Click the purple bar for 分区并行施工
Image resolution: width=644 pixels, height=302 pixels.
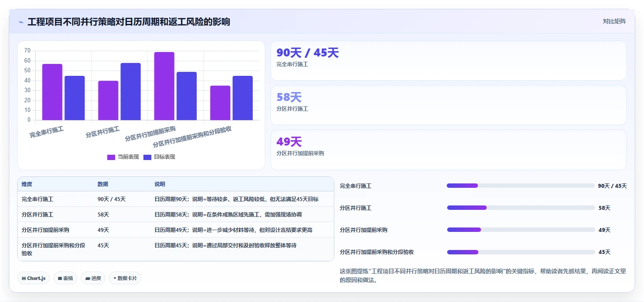pos(108,101)
